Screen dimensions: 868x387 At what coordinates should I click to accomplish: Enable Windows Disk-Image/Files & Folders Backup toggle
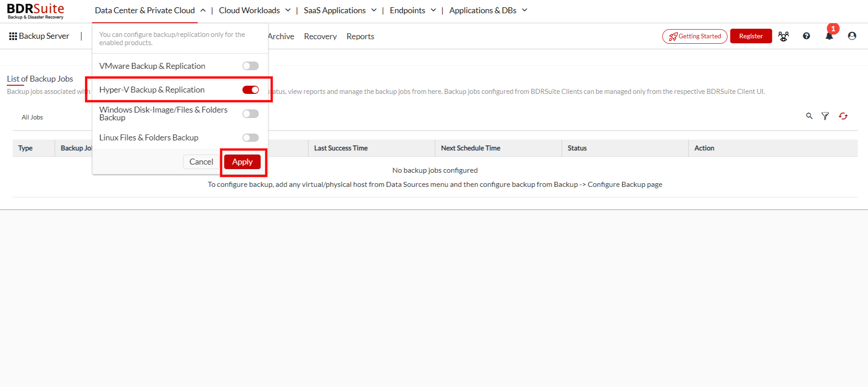click(250, 114)
